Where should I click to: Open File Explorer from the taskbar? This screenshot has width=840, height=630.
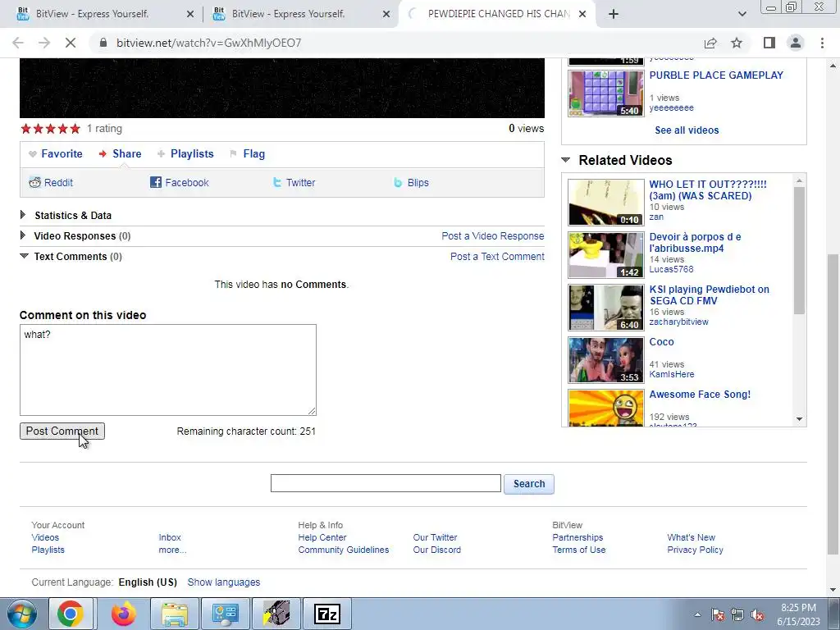click(x=175, y=614)
